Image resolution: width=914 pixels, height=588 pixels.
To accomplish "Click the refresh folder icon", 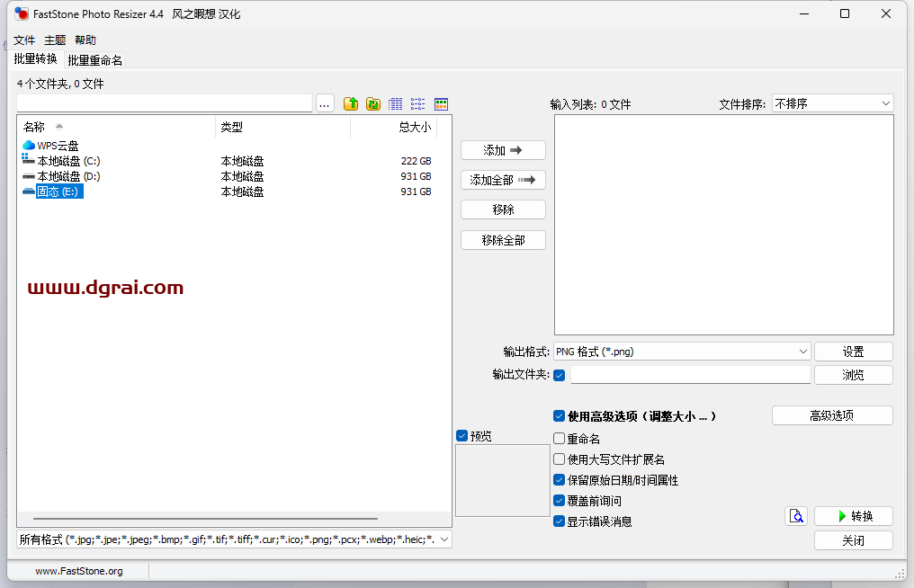I will (x=373, y=103).
